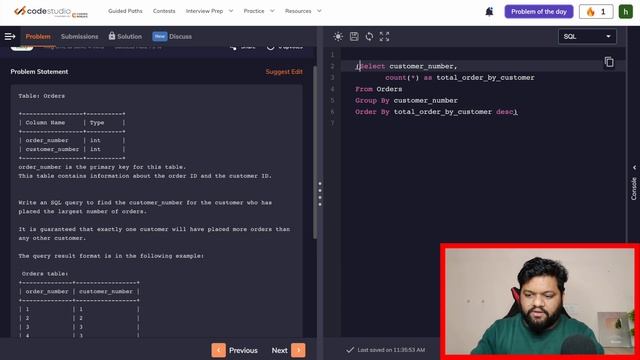Go to next problem with the orange arrow
The height and width of the screenshot is (360, 640).
[x=298, y=350]
